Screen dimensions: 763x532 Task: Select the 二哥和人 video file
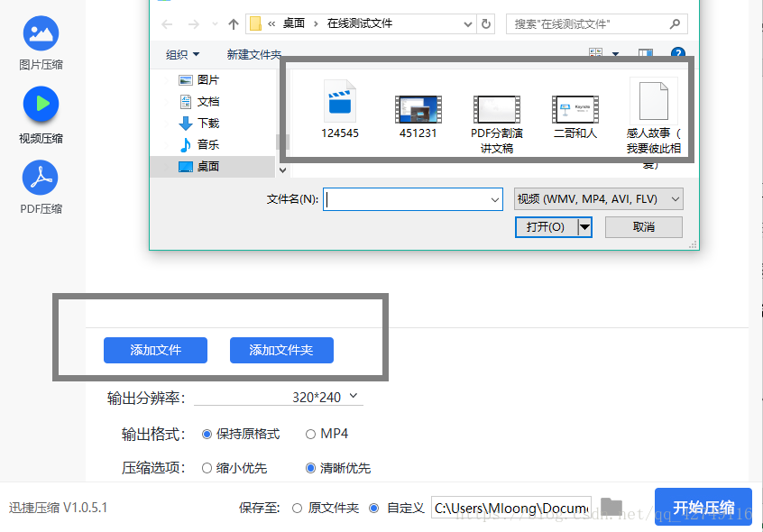click(575, 116)
